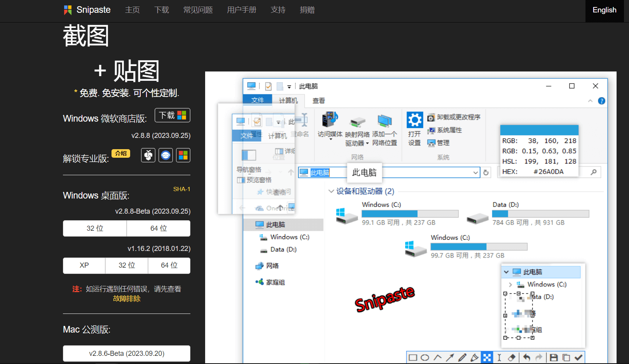Click the undo arrow in the annotation toolbar
This screenshot has width=629, height=364.
[526, 357]
